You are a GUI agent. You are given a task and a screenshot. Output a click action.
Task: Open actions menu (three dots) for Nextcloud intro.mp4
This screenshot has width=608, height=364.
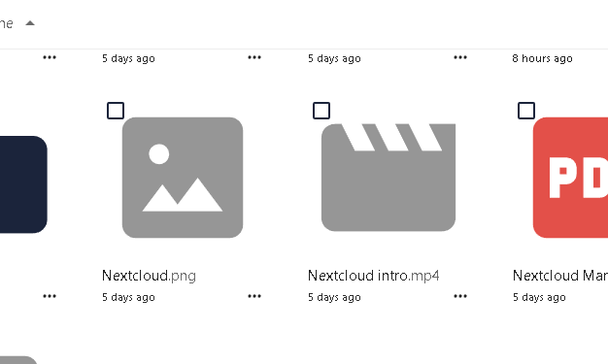[460, 297]
